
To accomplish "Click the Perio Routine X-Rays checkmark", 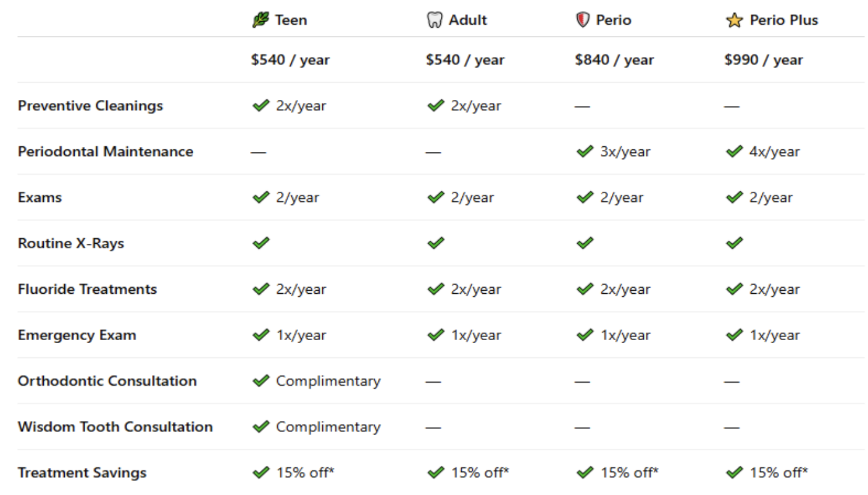I will [585, 243].
